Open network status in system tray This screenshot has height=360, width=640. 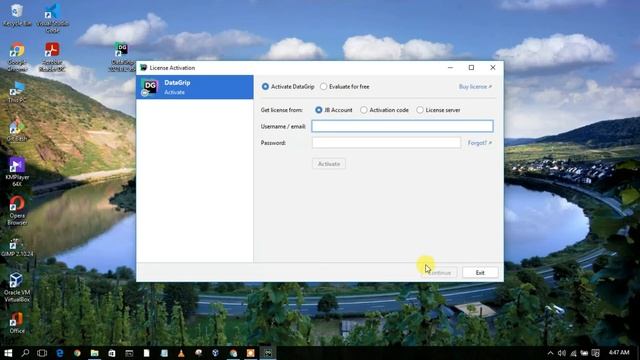573,353
